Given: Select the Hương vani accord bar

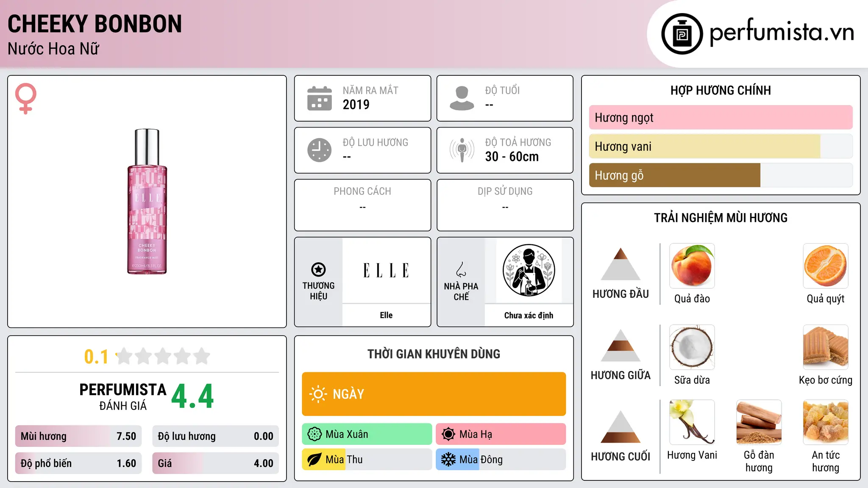Looking at the screenshot, I should click(x=721, y=146).
